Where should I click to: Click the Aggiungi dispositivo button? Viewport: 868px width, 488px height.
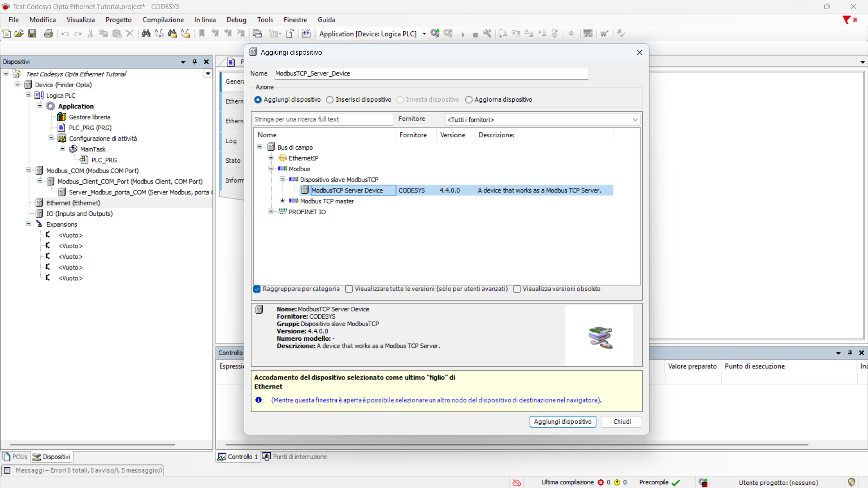tap(562, 422)
